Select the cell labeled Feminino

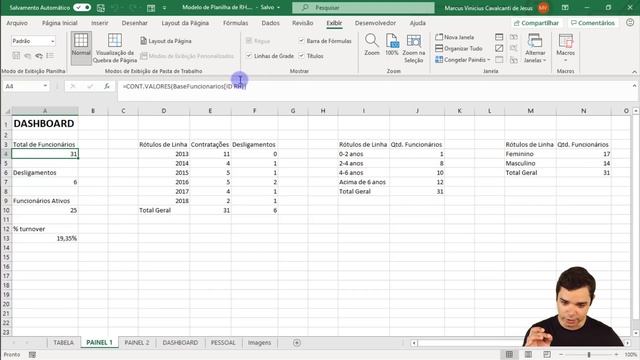coord(530,154)
